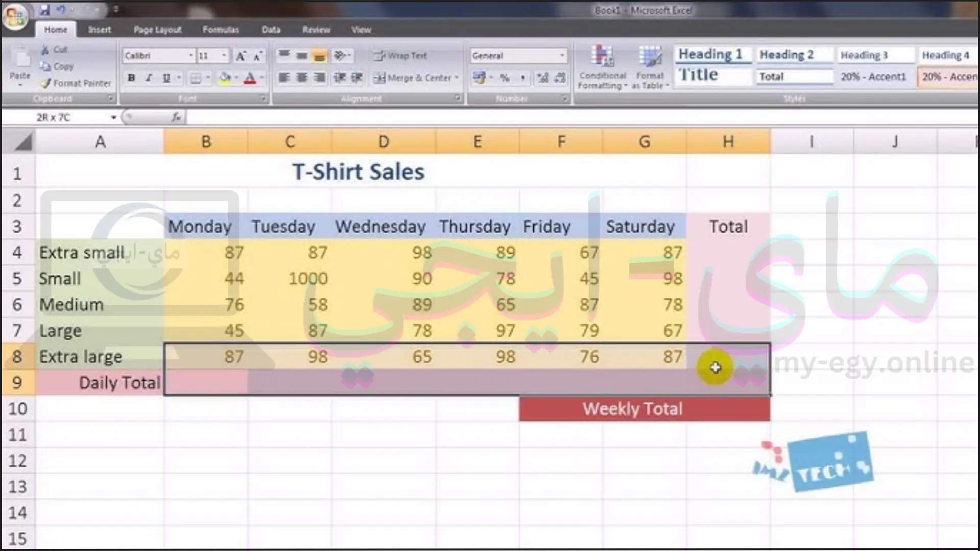The height and width of the screenshot is (551, 980).
Task: Click the Home ribbon tab
Action: click(56, 29)
